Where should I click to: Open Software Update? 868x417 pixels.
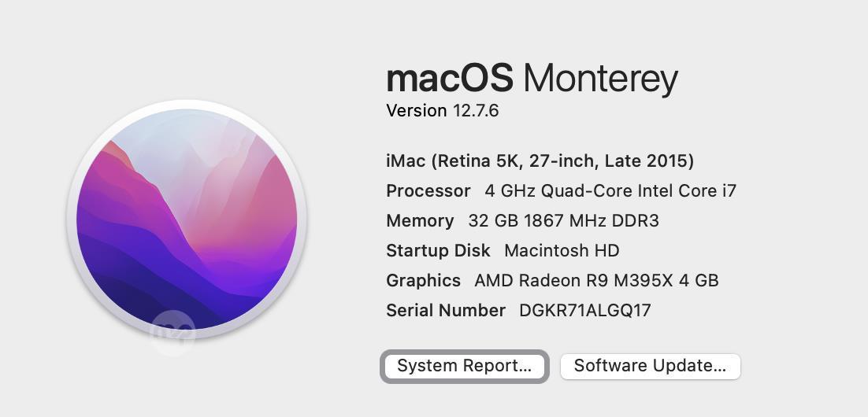[x=650, y=366]
